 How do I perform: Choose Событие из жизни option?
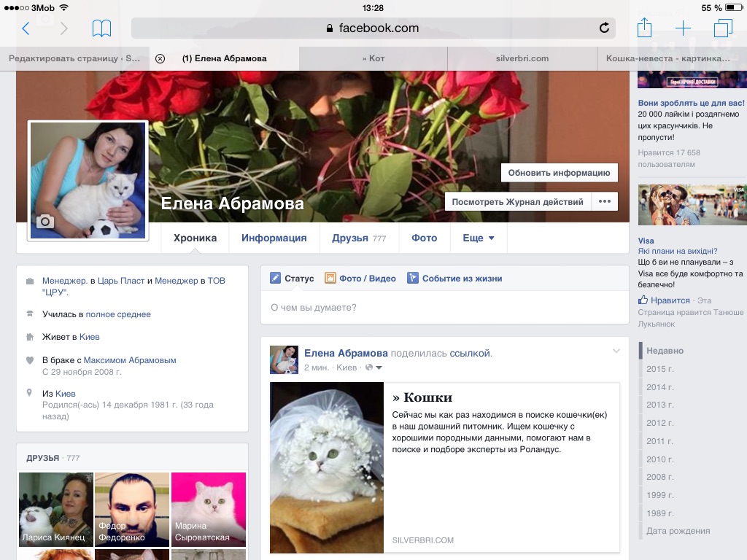454,279
